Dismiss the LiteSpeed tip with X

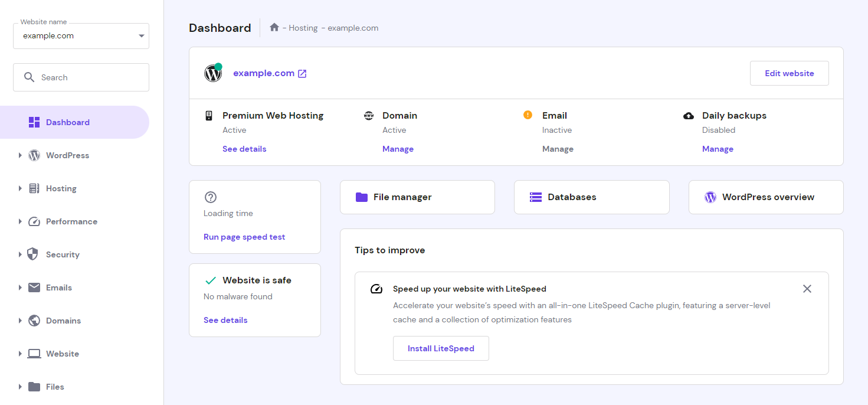coord(807,289)
